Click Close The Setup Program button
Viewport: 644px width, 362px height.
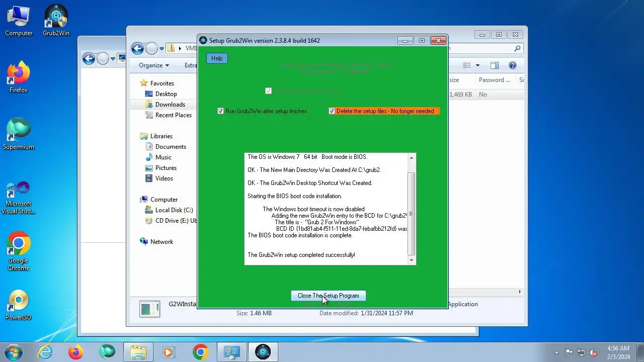[328, 296]
